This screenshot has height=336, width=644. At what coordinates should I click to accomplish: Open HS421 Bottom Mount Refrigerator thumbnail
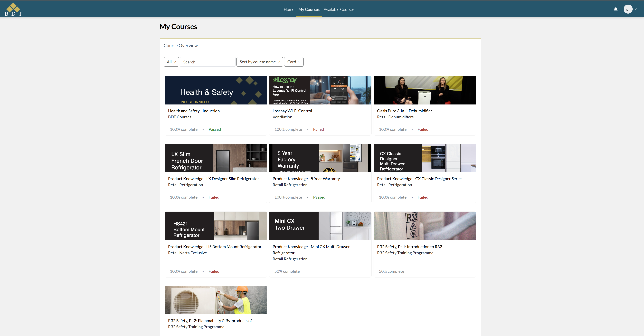pyautogui.click(x=216, y=226)
